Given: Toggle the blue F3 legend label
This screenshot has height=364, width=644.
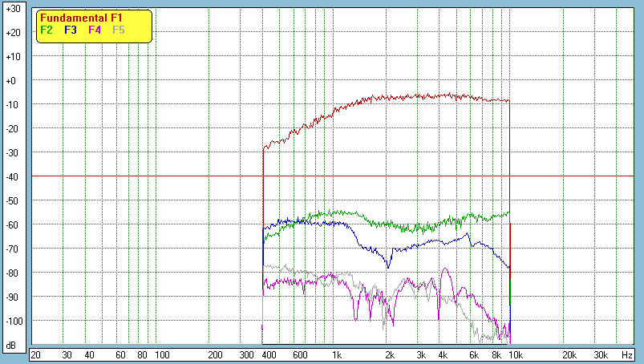Looking at the screenshot, I should pyautogui.click(x=71, y=30).
